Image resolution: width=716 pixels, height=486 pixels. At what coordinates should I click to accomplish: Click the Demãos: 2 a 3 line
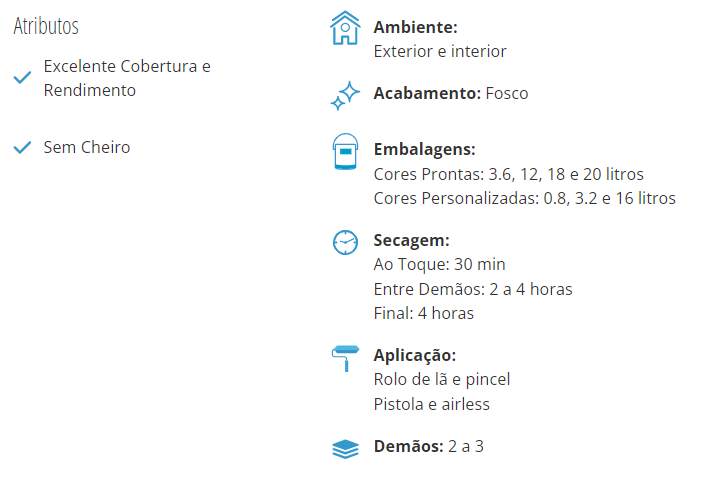click(x=429, y=446)
